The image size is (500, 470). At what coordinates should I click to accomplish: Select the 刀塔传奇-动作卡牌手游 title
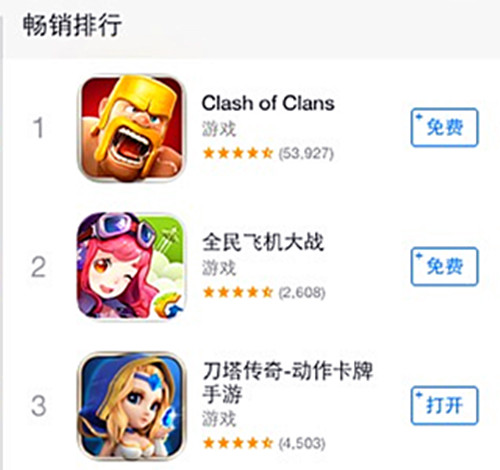[287, 382]
